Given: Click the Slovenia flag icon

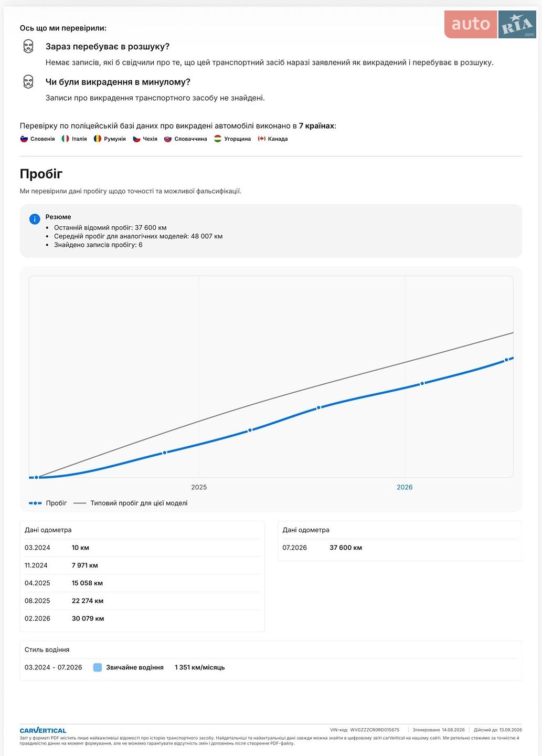Looking at the screenshot, I should pyautogui.click(x=24, y=139).
